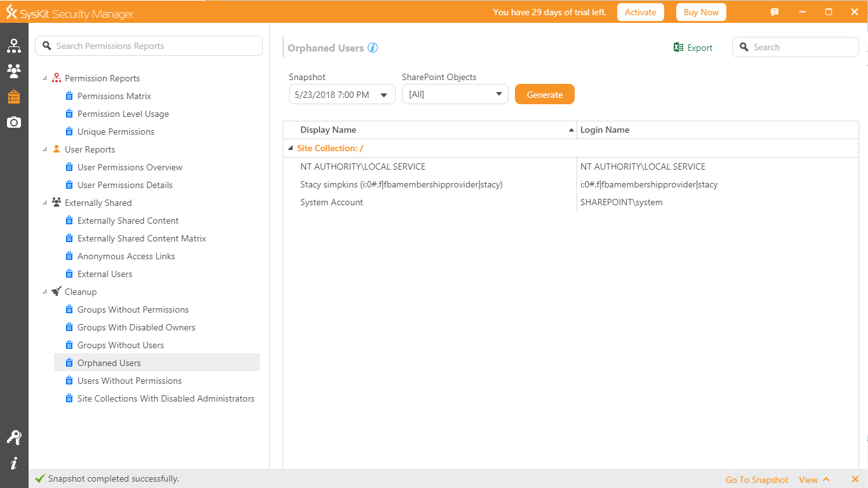Collapse the Site Collection group row
Image resolution: width=868 pixels, height=488 pixels.
pos(291,149)
